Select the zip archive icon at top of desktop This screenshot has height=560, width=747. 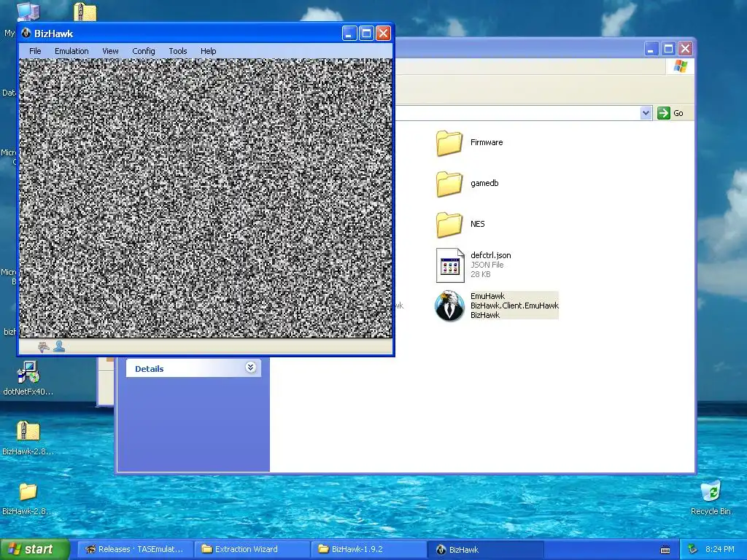coord(85,12)
